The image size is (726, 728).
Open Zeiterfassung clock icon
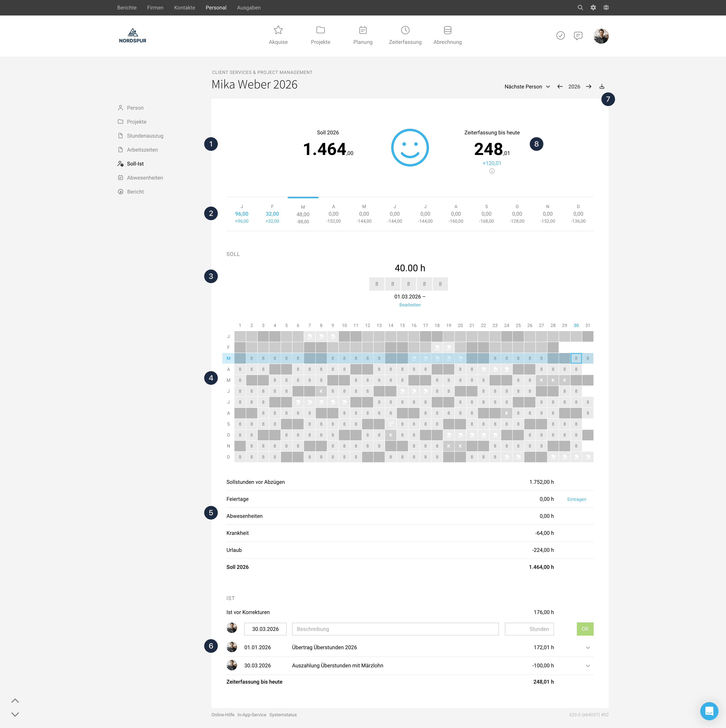click(x=405, y=30)
